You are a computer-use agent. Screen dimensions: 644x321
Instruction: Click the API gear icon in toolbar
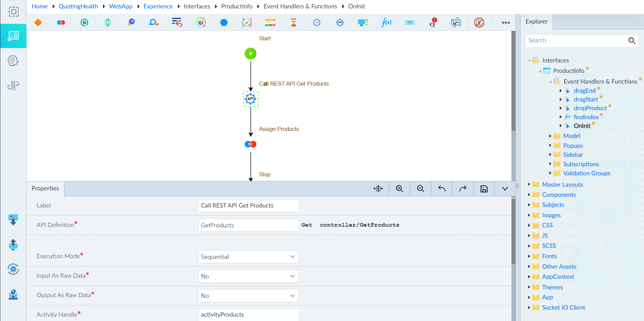click(x=340, y=22)
